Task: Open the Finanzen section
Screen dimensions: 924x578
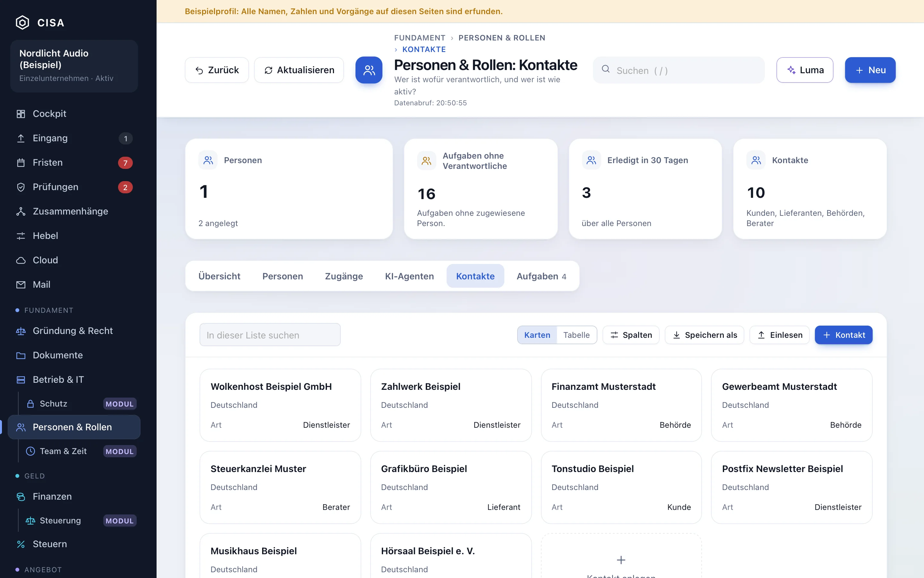Action: pos(74,496)
